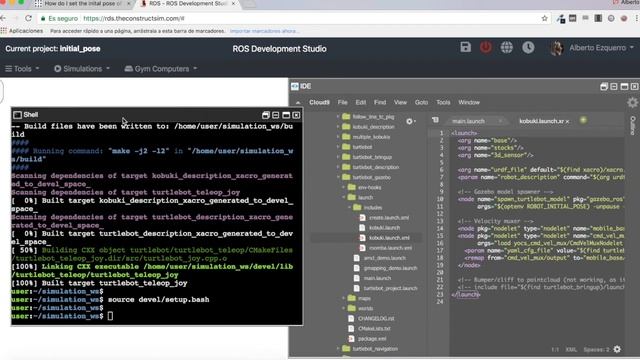Expand the kobuki_description folder
This screenshot has height=360, width=640.
[338, 127]
